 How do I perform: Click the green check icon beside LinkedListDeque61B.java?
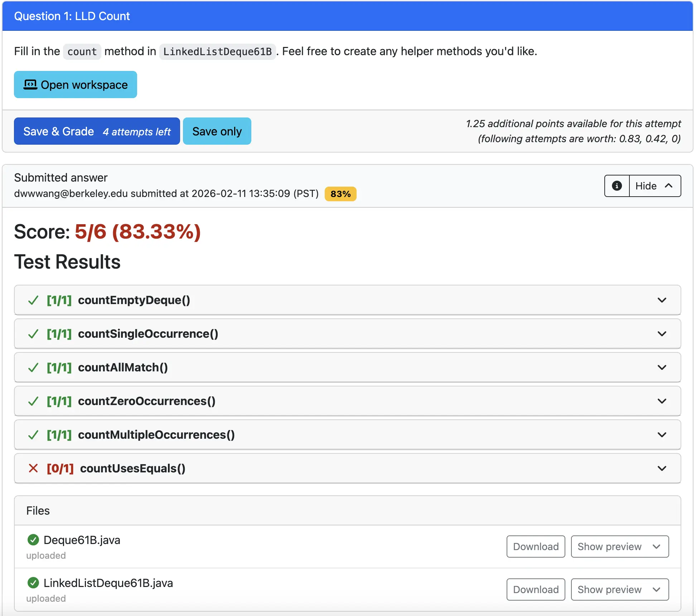[x=33, y=583]
